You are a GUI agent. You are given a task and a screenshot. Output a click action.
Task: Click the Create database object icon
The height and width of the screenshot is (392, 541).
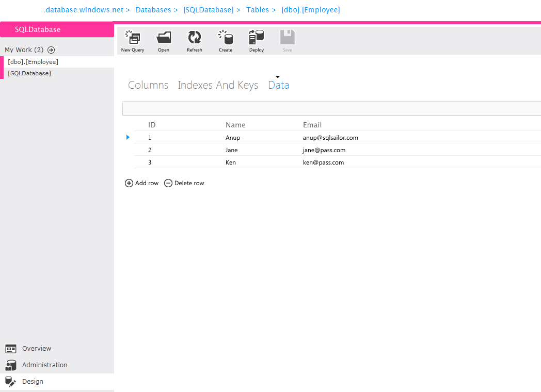(x=226, y=38)
